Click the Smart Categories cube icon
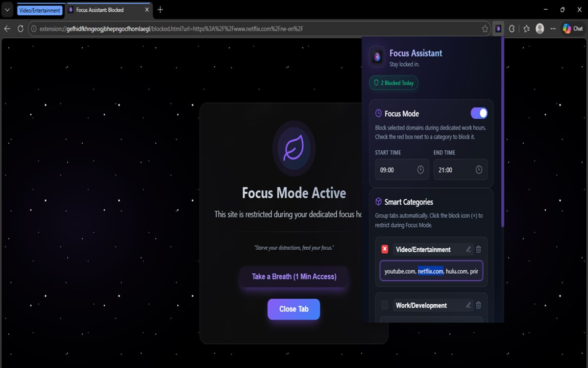 378,202
